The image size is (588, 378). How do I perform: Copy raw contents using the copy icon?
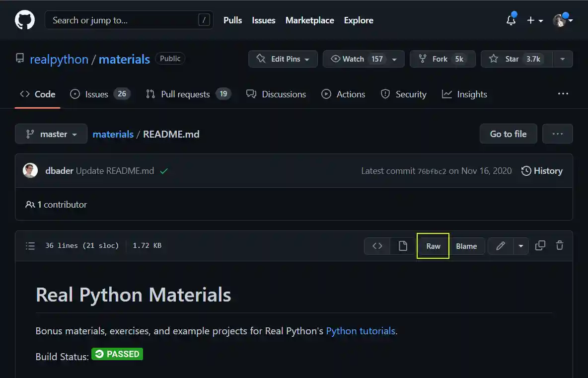coord(540,245)
